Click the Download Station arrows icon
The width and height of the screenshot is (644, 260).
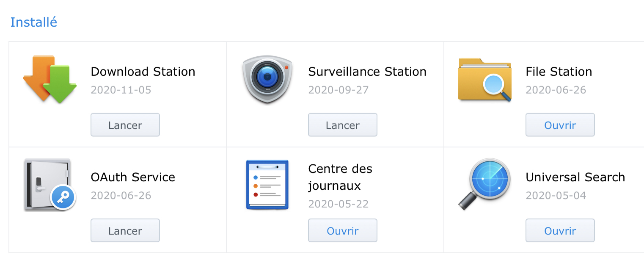pos(50,79)
